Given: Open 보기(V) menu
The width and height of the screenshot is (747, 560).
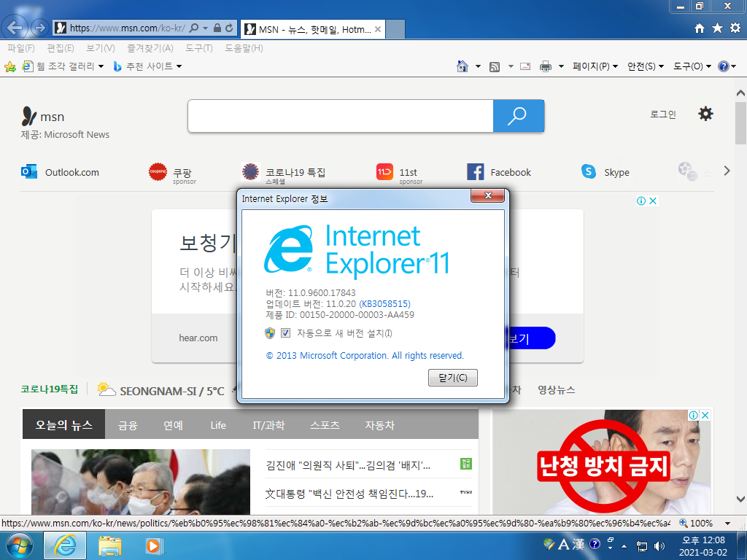Looking at the screenshot, I should pyautogui.click(x=101, y=48).
